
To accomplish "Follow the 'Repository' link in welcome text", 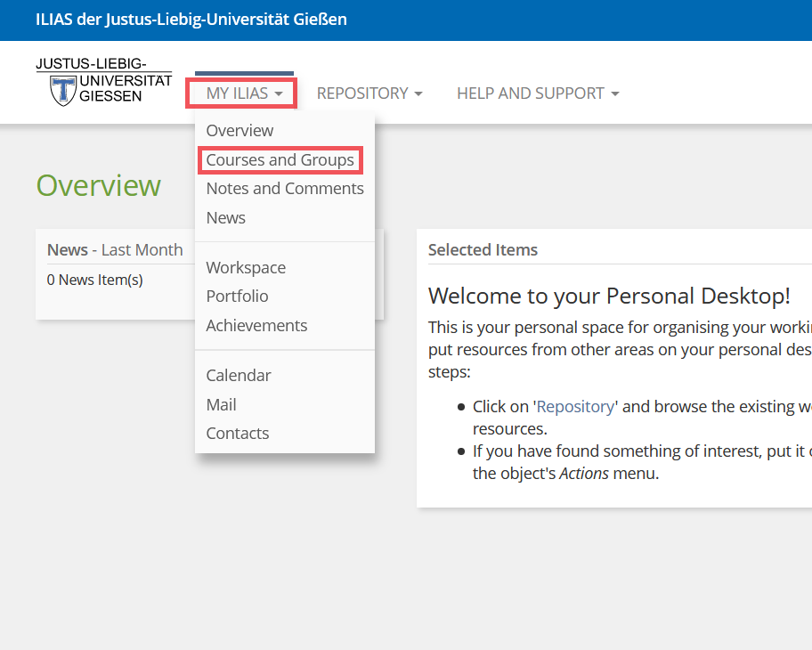I will coord(575,407).
